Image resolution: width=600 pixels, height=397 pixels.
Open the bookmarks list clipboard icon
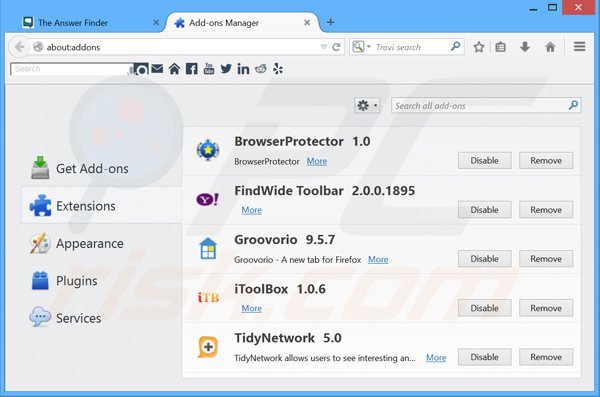pyautogui.click(x=501, y=47)
